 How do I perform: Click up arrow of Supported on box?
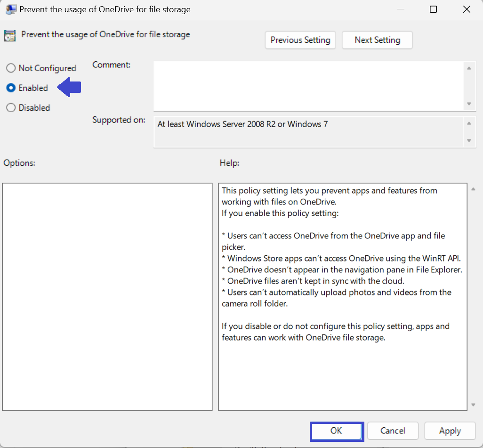pos(468,124)
